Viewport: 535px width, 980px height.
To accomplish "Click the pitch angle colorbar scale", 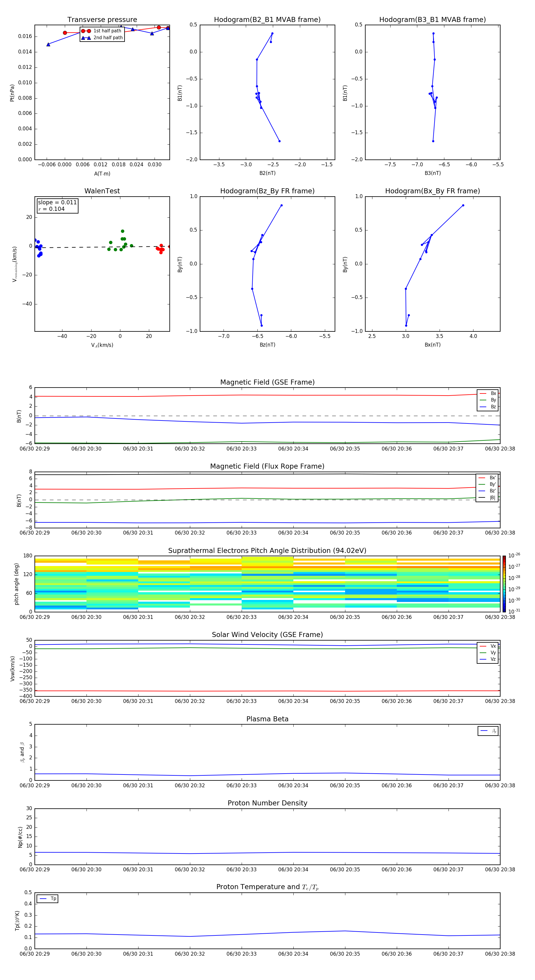I will point(504,584).
